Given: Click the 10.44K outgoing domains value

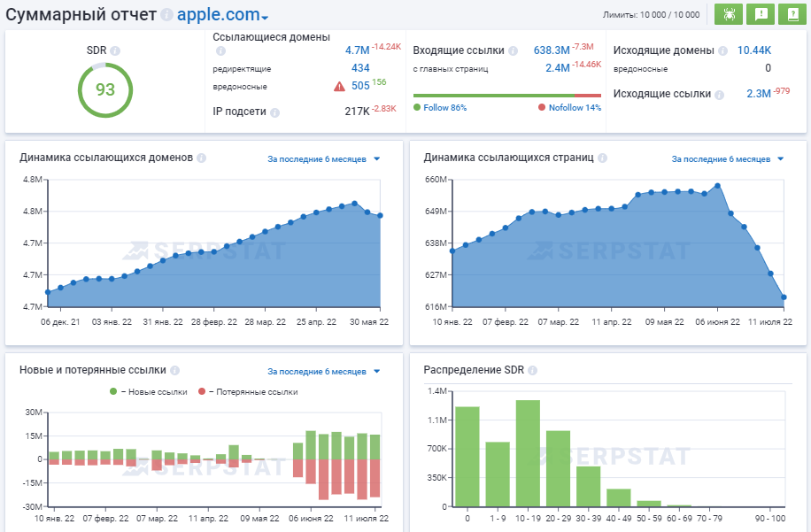Looking at the screenshot, I should [753, 50].
